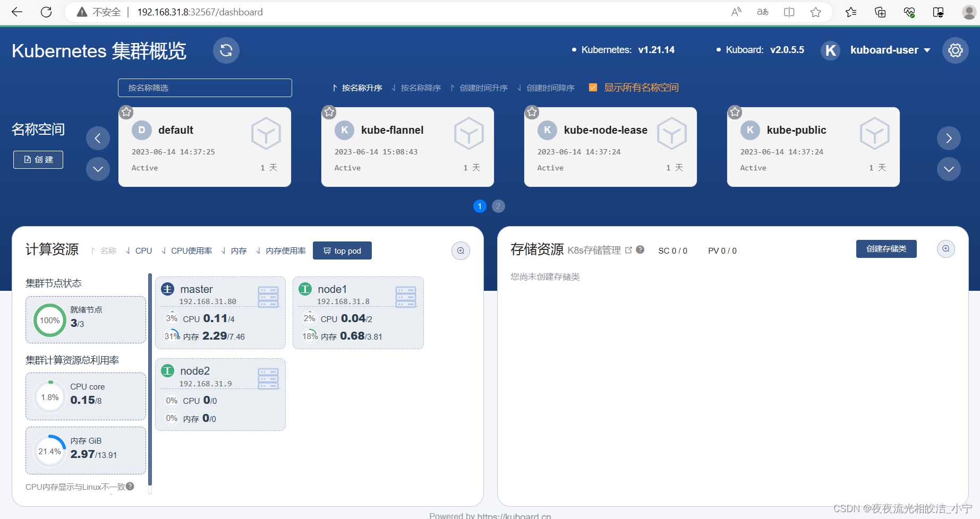Open browser collections icon
The height and width of the screenshot is (519, 980).
pyautogui.click(x=880, y=12)
